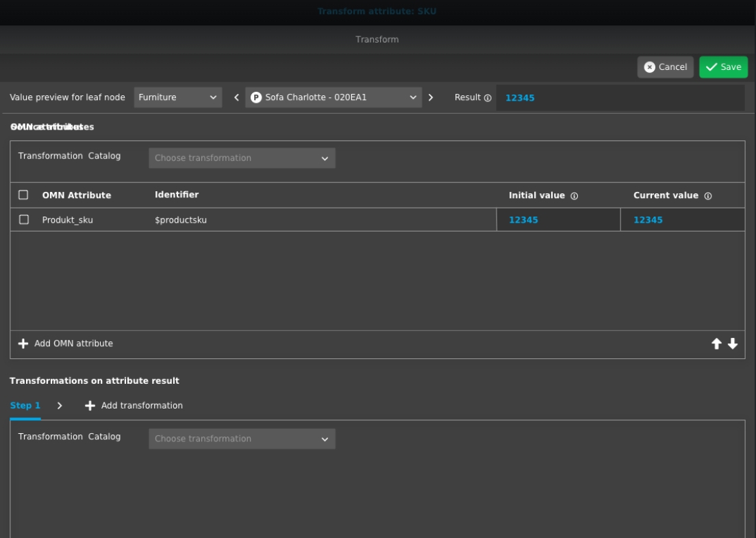Image resolution: width=756 pixels, height=538 pixels.
Task: Click the Initial value info icon
Action: click(x=574, y=196)
